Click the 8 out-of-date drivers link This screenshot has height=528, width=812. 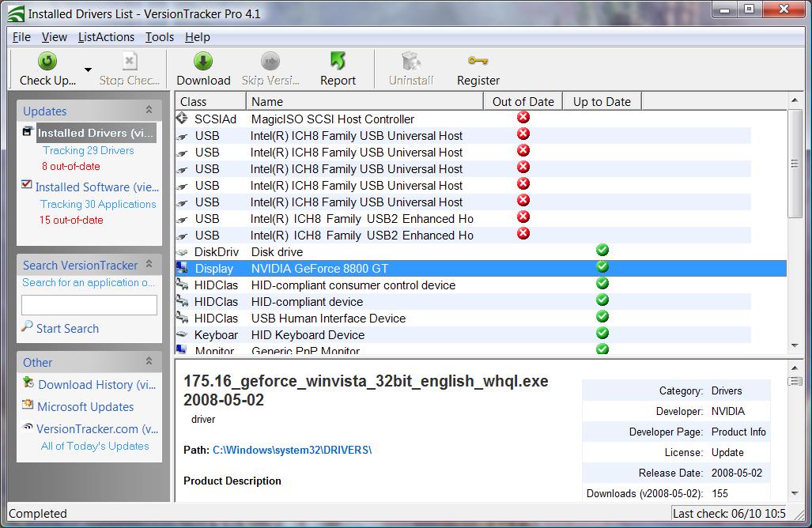71,167
